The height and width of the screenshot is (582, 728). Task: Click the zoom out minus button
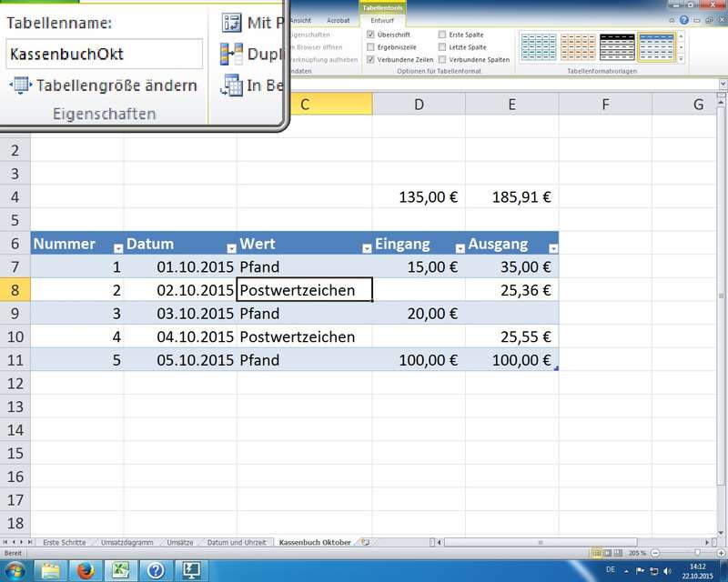click(655, 553)
